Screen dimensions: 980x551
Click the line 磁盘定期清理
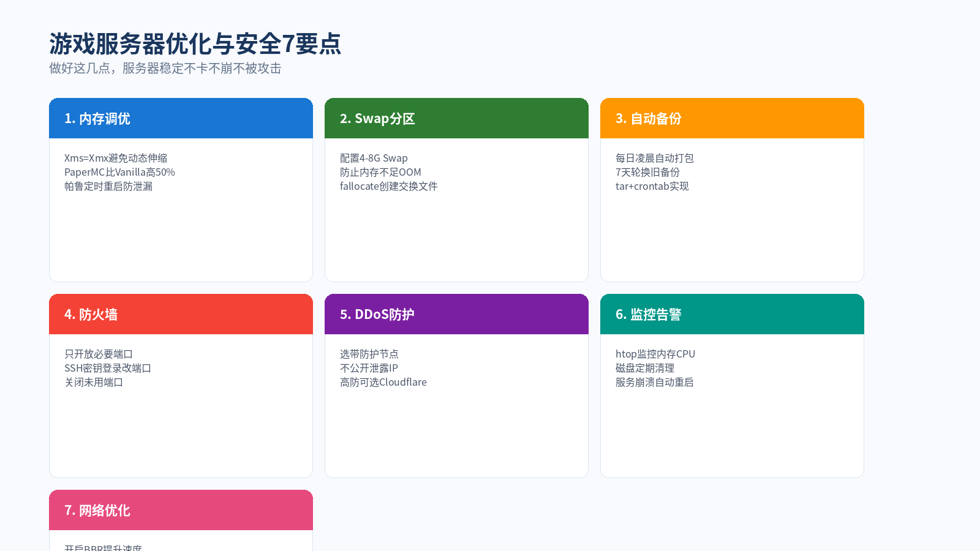click(x=645, y=368)
